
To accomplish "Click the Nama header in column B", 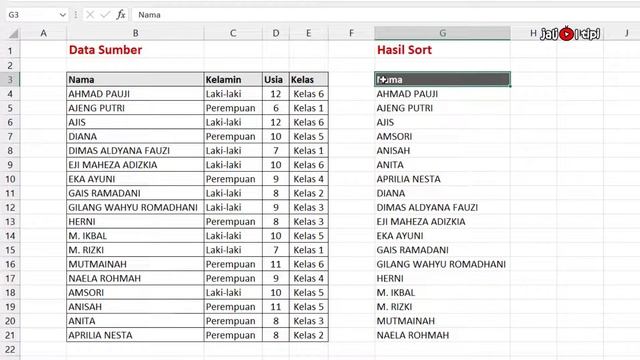I will [135, 79].
